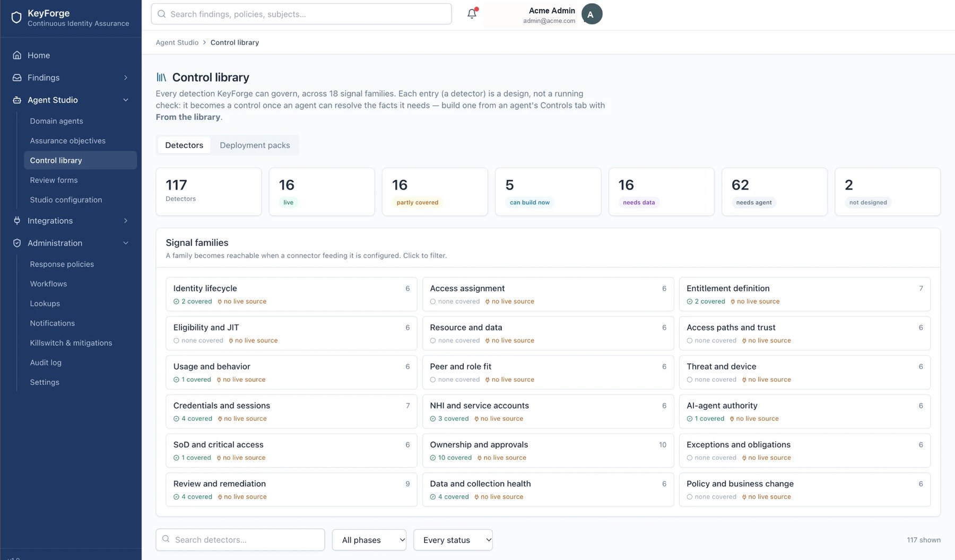Filter by Threat and device family
955x560 pixels.
point(805,372)
